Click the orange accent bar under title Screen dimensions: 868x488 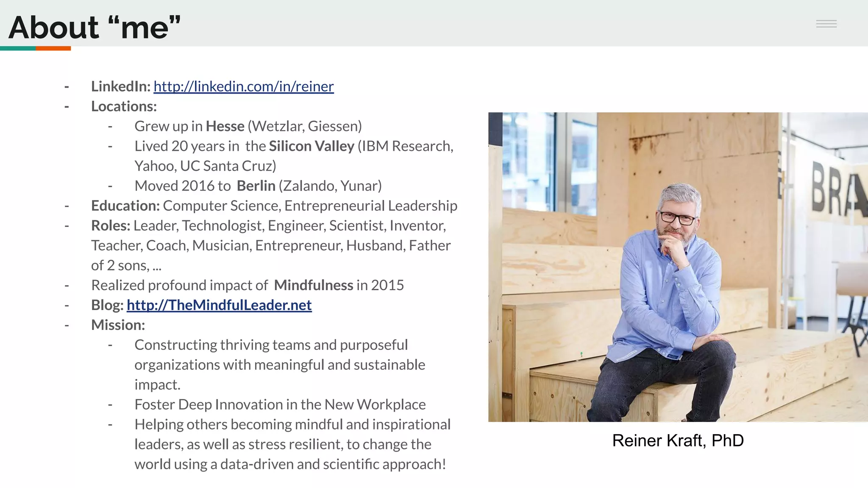pos(53,48)
